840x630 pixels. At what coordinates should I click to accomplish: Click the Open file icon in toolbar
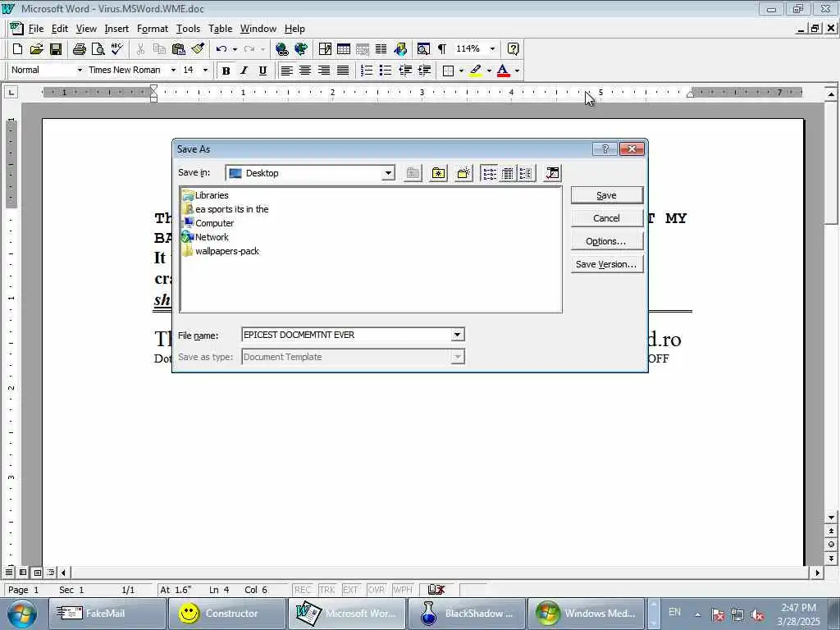point(36,49)
